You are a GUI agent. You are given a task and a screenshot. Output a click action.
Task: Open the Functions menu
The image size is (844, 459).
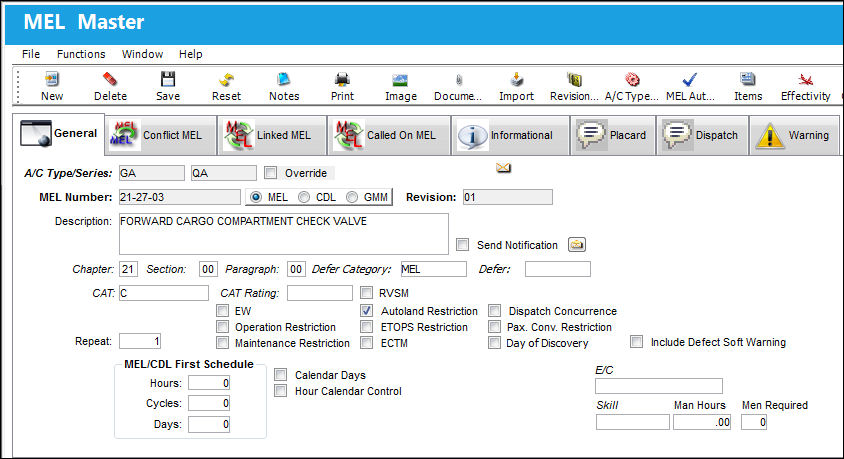pos(81,54)
